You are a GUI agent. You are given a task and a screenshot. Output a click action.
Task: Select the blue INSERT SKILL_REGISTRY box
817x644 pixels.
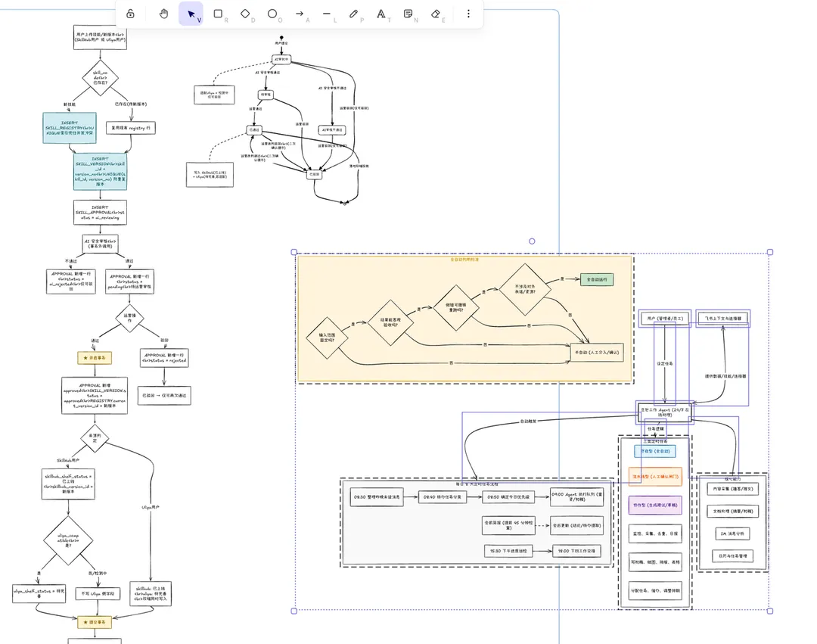[70, 128]
